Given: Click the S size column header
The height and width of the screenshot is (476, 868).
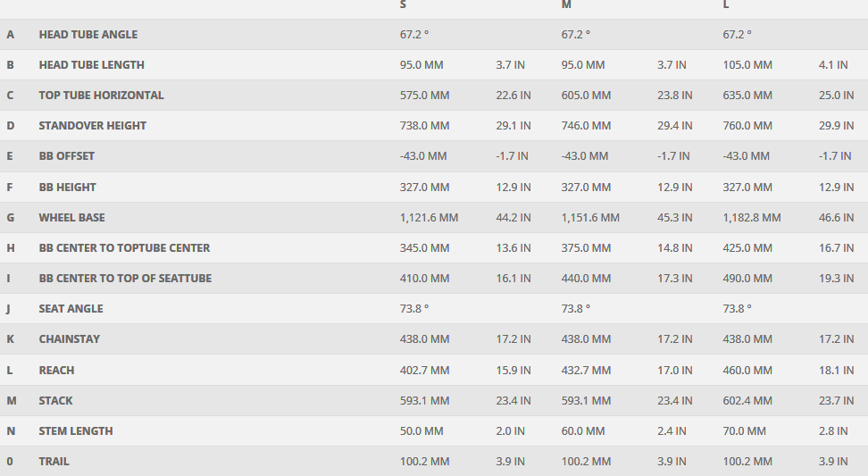Looking at the screenshot, I should pos(403,4).
